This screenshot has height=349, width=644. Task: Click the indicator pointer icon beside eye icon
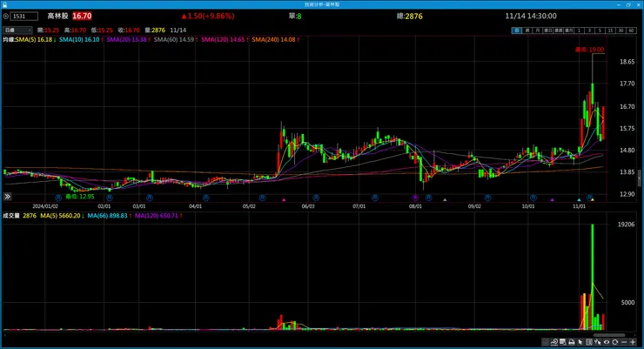pyautogui.click(x=598, y=342)
